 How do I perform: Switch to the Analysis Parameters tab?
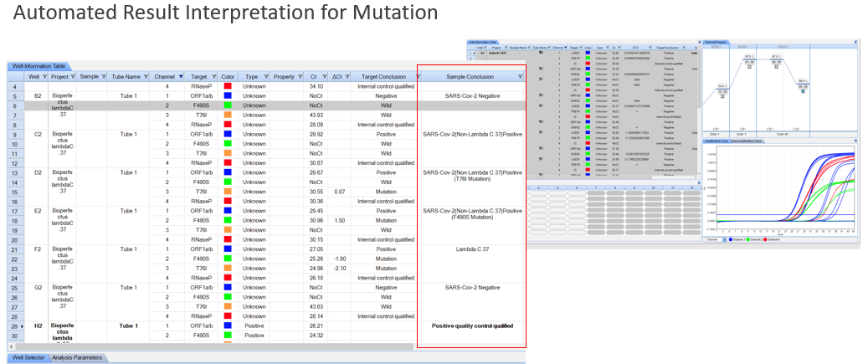point(77,358)
